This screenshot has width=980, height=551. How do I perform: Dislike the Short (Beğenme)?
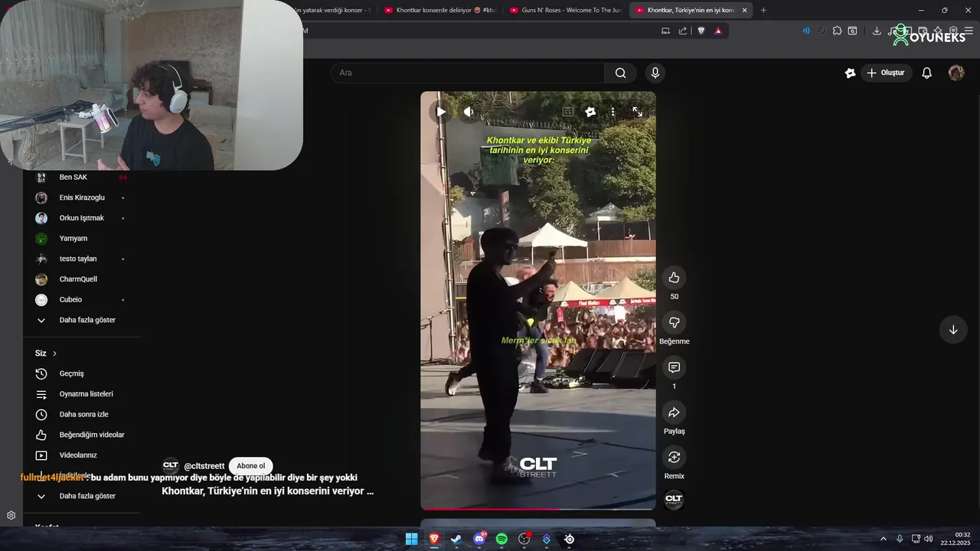pos(674,322)
